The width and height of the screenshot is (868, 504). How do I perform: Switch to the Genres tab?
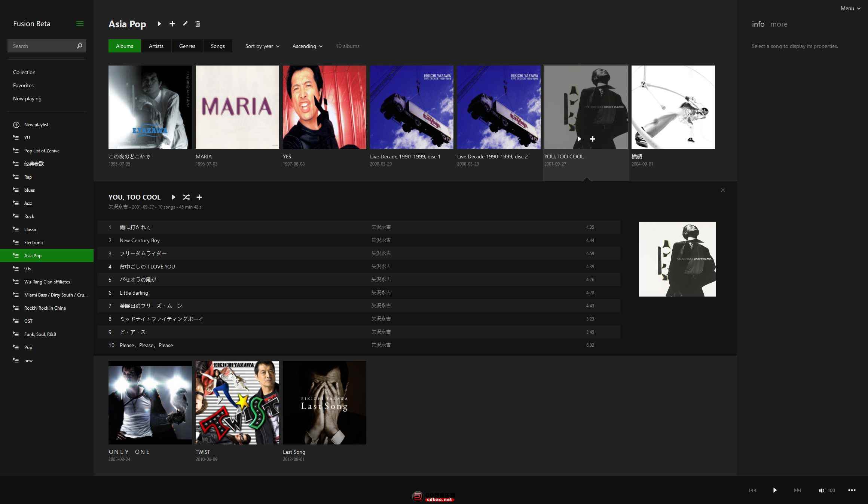coord(187,46)
